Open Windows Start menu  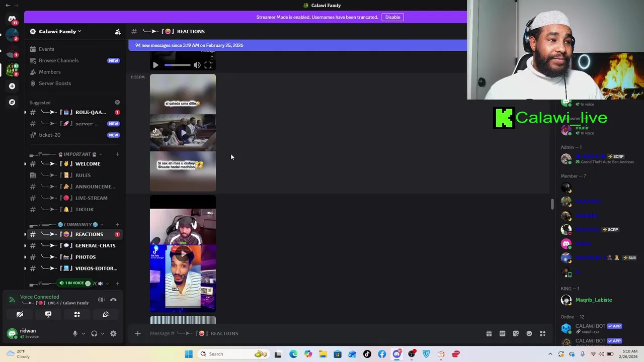coord(189,354)
